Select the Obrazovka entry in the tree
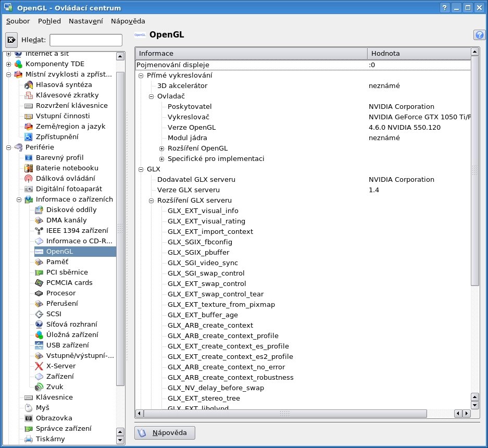The image size is (488, 448). tap(54, 418)
